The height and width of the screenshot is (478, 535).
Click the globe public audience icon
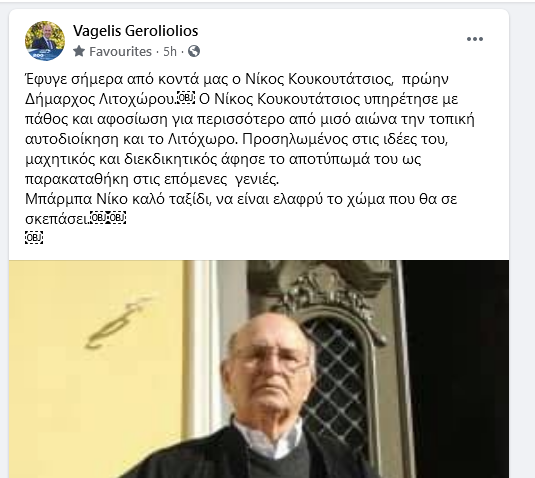coord(194,51)
